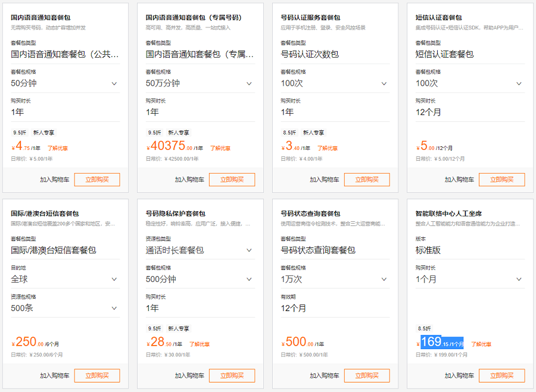Screen dimensions: 536x392
Task: Buy now the 号码状态查询套餐包
Action: point(367,375)
